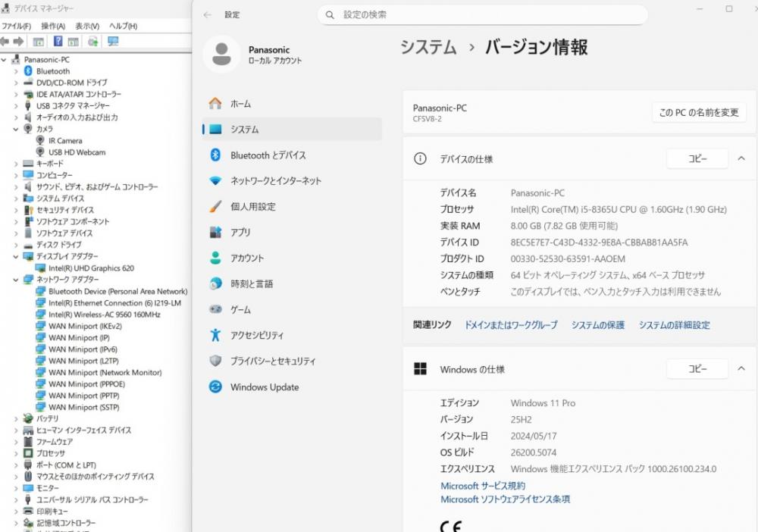Screen dimensions: 758x532
Task: Expand the ファームウェア category
Action: pyautogui.click(x=15, y=442)
